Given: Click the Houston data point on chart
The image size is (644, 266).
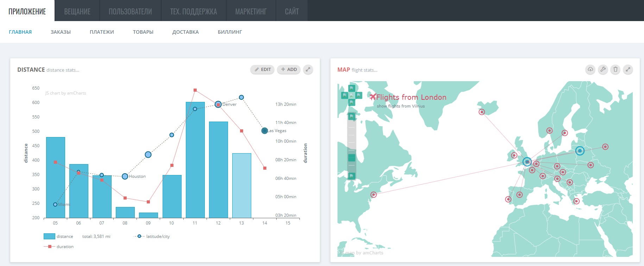Looking at the screenshot, I should pyautogui.click(x=125, y=176).
